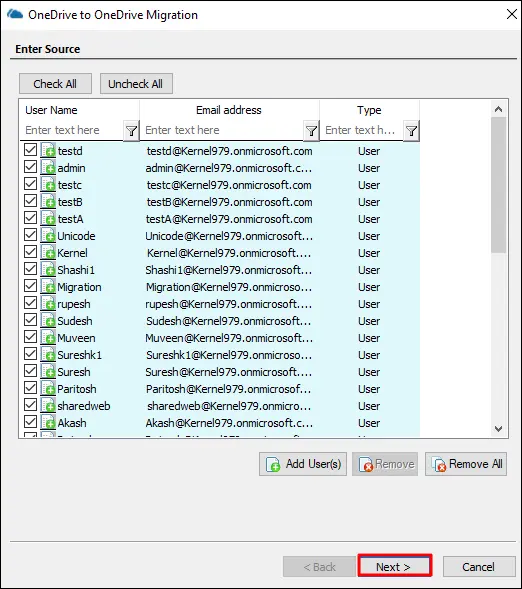
Task: Click the user icon next to testd
Action: (x=48, y=150)
